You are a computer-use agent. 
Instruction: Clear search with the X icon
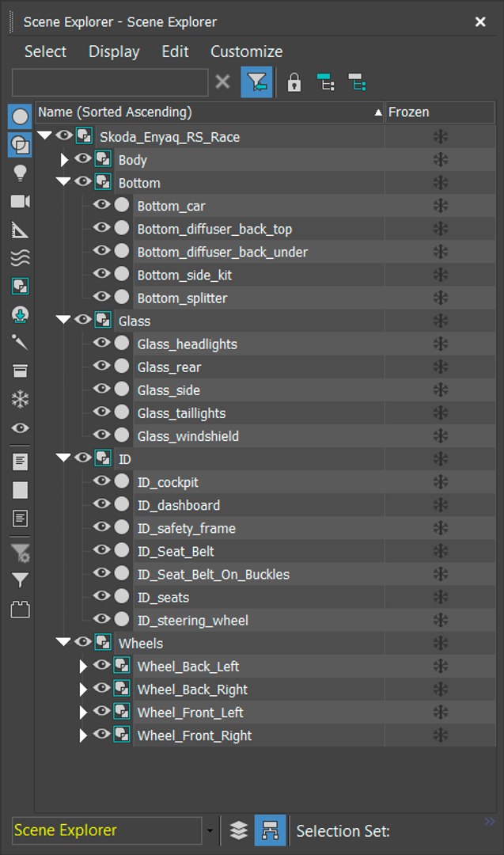click(222, 82)
